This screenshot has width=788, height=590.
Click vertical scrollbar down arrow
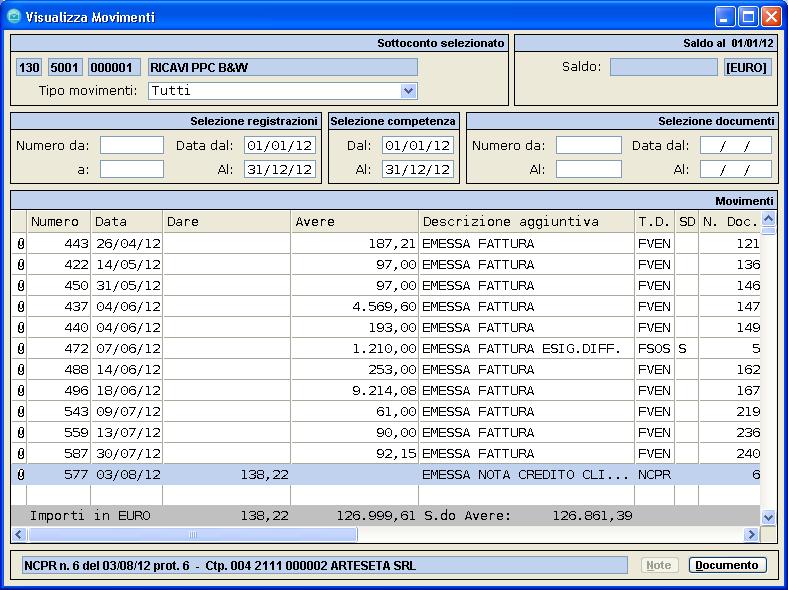(x=768, y=517)
